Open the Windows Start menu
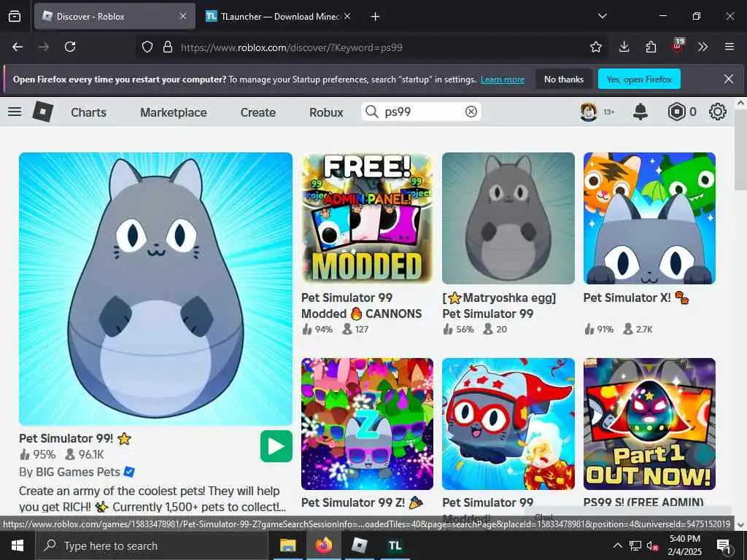 click(x=18, y=545)
